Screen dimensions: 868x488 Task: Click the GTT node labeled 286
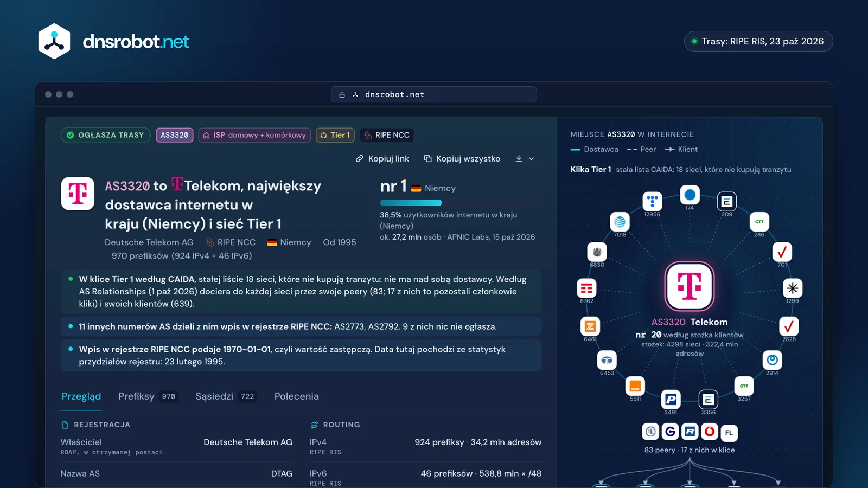[x=759, y=222]
